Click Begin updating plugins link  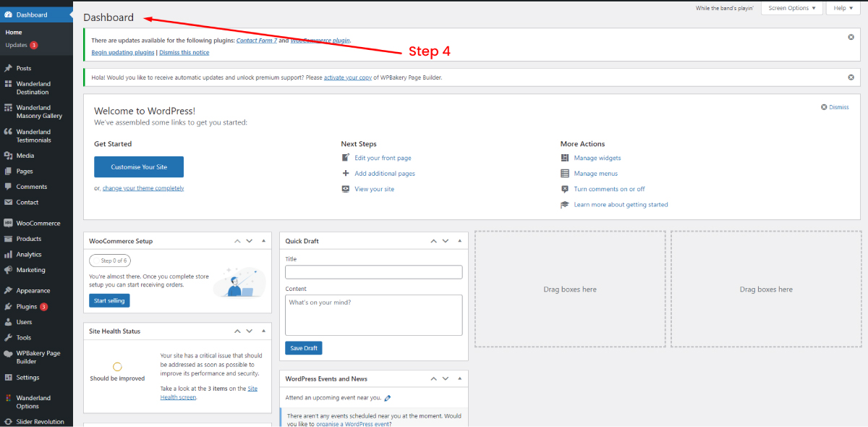tap(123, 53)
